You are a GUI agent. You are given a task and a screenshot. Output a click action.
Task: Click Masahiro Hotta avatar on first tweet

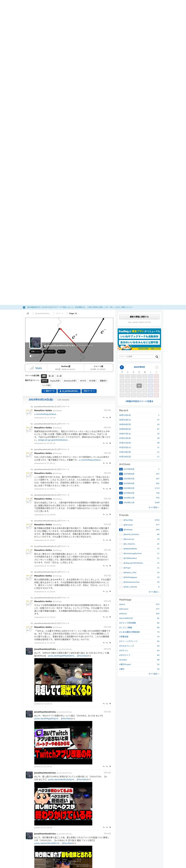pyautogui.click(x=29, y=412)
